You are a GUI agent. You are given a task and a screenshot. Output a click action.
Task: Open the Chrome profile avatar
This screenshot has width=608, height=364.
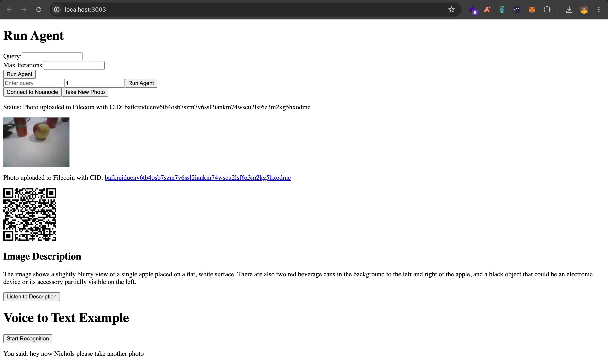[x=584, y=10]
